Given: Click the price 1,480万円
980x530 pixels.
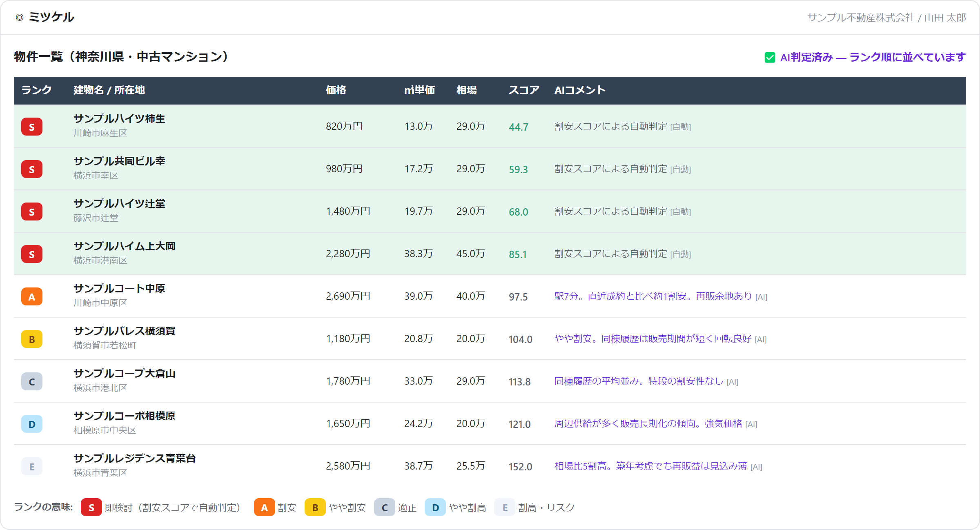Looking at the screenshot, I should [348, 212].
